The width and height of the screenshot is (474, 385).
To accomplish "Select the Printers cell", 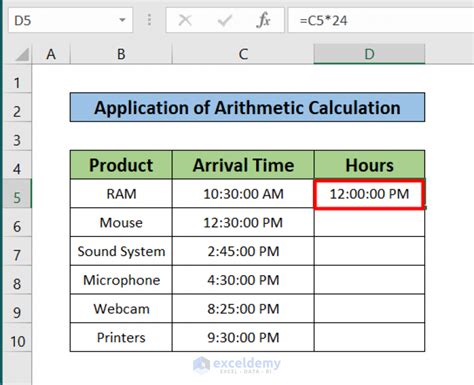I will pyautogui.click(x=121, y=337).
